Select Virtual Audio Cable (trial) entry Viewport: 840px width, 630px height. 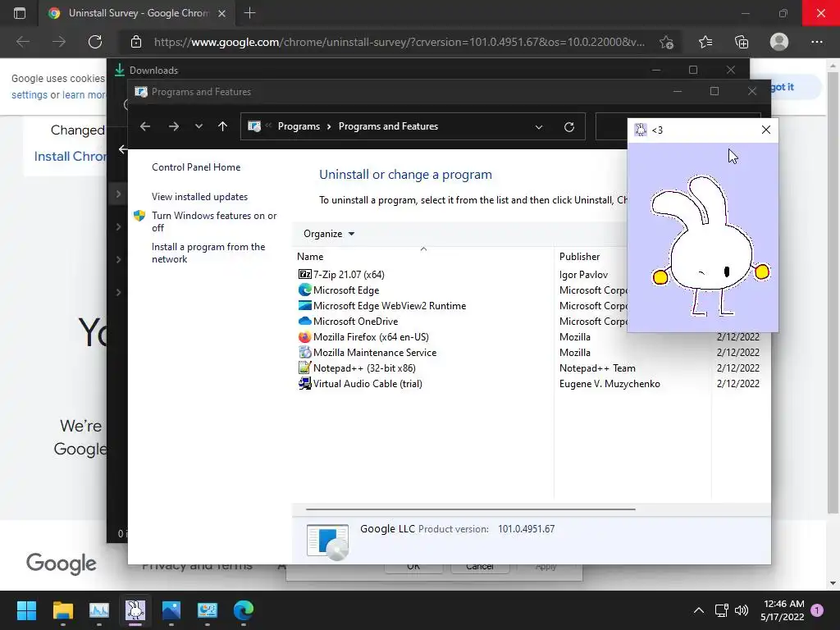[367, 383]
